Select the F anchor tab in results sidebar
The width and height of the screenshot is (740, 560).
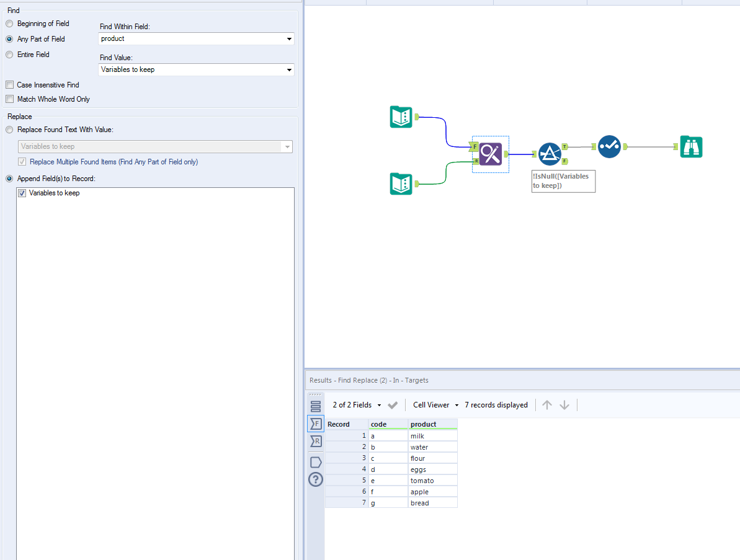tap(315, 424)
